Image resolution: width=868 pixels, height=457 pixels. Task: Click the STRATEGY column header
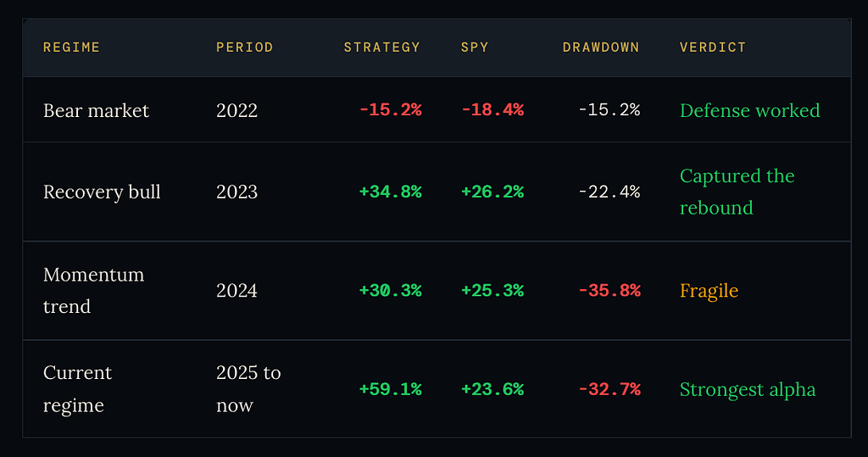tap(382, 47)
